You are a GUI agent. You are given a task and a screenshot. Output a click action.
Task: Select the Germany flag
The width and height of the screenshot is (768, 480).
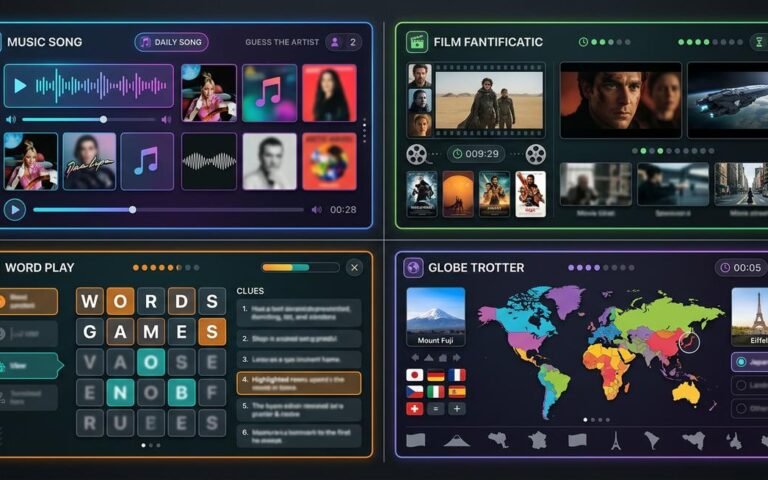click(x=436, y=375)
